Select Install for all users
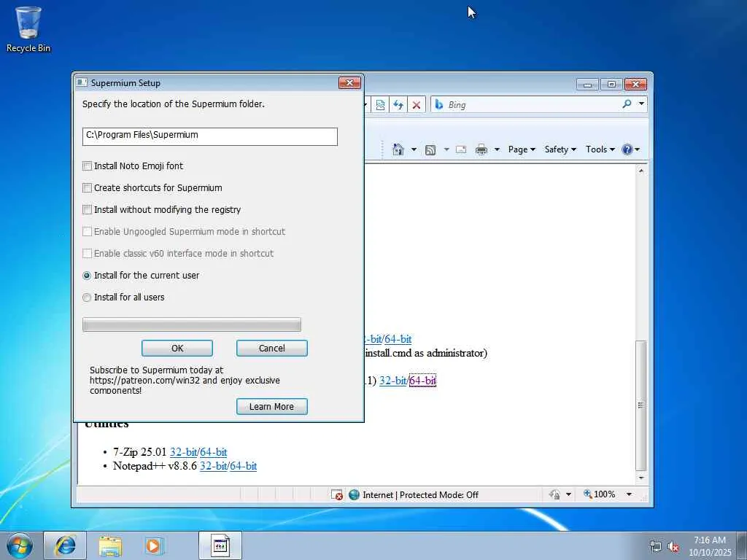 (87, 297)
